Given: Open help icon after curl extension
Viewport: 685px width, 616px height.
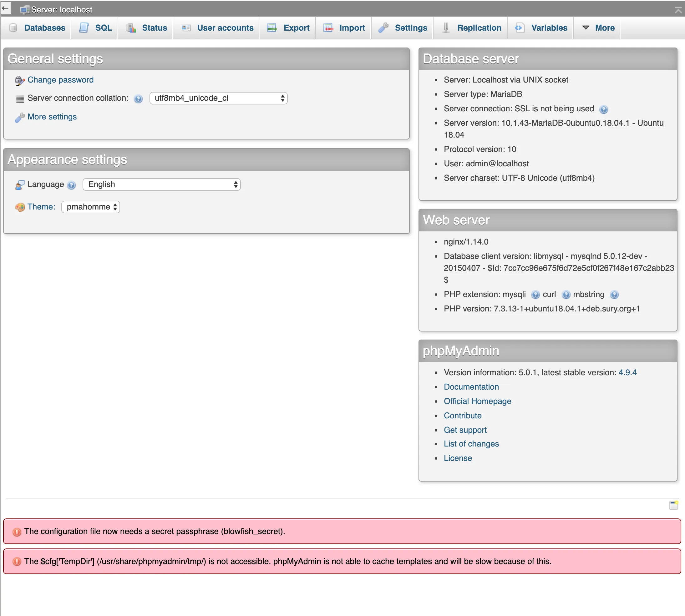Looking at the screenshot, I should pos(566,295).
